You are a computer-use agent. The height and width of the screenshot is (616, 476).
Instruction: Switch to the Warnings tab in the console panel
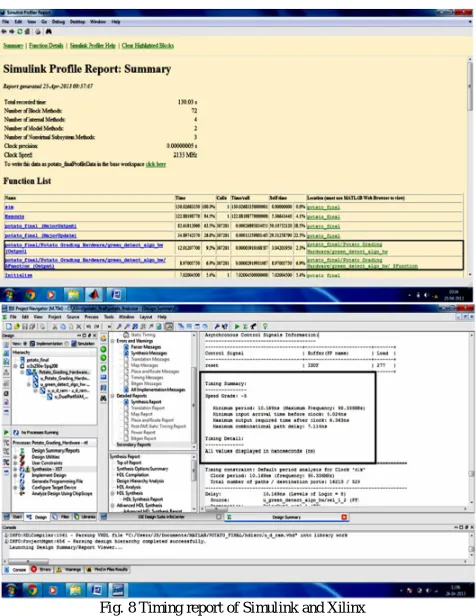click(x=69, y=569)
